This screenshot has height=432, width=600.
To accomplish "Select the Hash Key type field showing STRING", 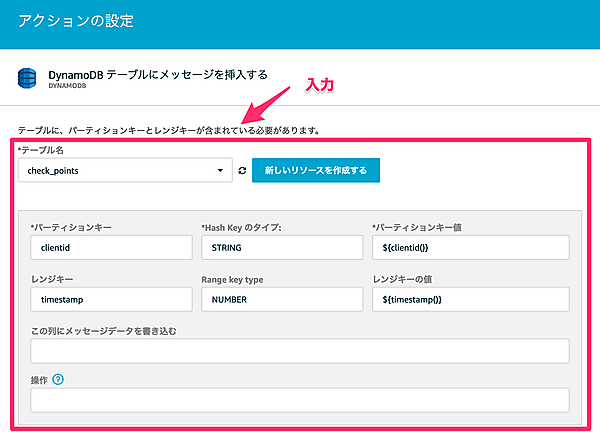I will pyautogui.click(x=280, y=247).
